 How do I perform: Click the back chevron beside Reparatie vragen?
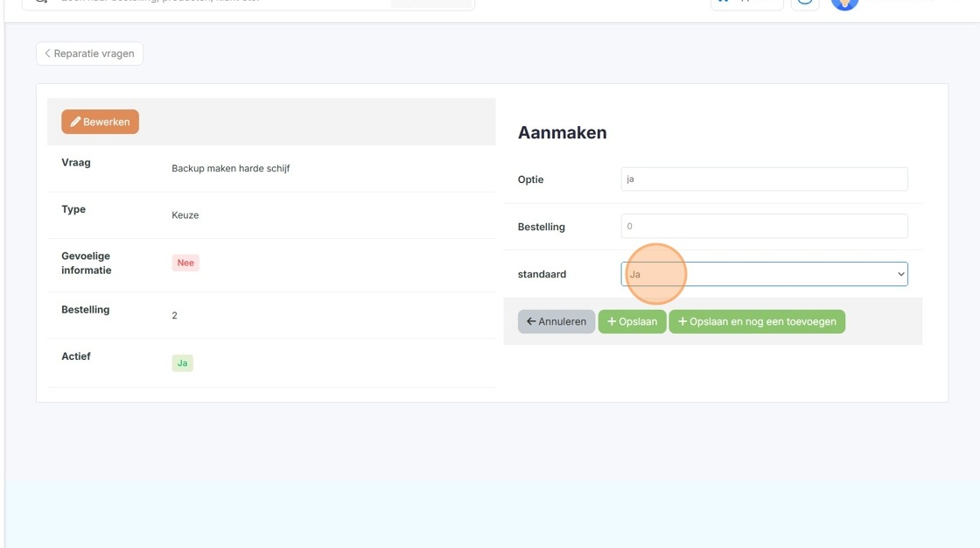(x=47, y=53)
